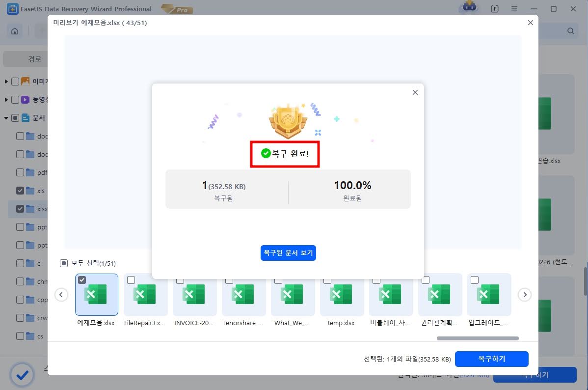The height and width of the screenshot is (390, 588).
Task: Click the 복구된 문서 보기 button
Action: [x=288, y=253]
